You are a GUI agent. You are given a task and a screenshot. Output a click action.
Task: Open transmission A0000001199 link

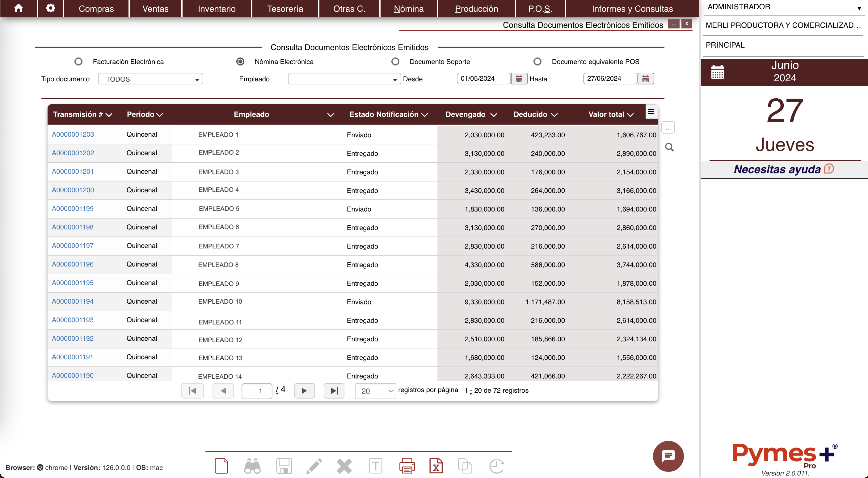coord(73,208)
